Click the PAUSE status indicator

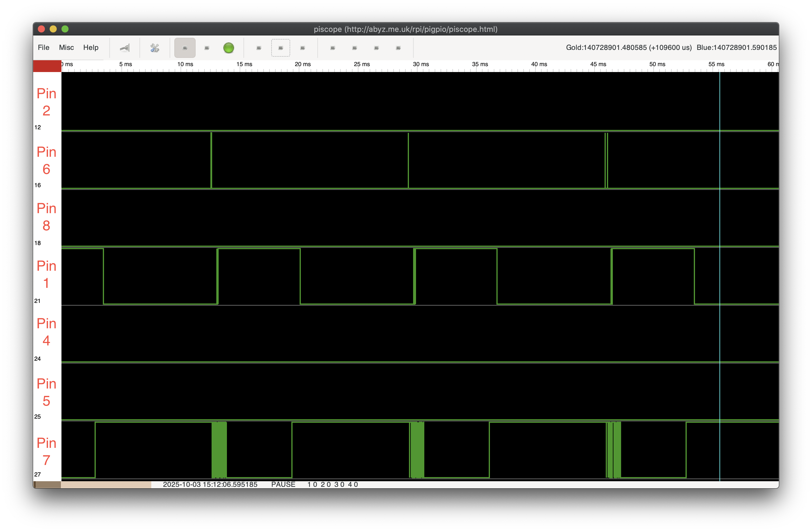283,485
